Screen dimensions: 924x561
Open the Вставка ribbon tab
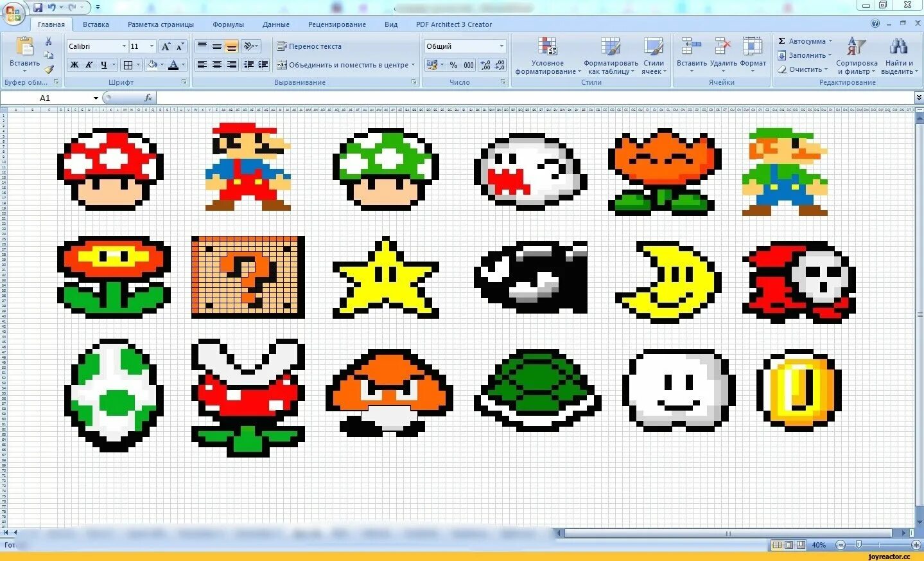point(96,24)
